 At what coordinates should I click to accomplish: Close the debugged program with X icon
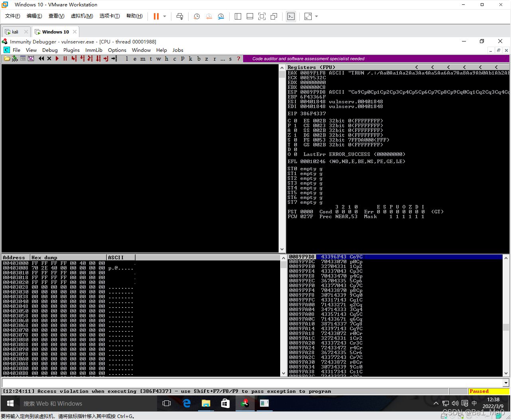coord(49,59)
